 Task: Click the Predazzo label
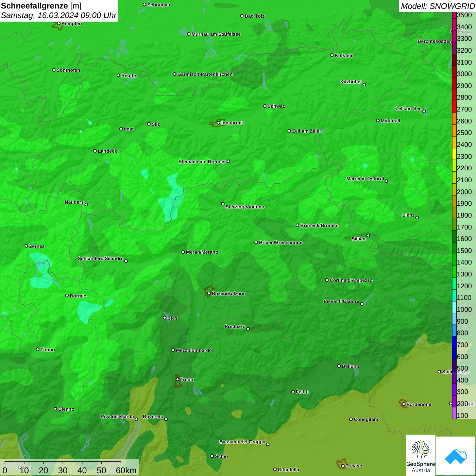235,326
